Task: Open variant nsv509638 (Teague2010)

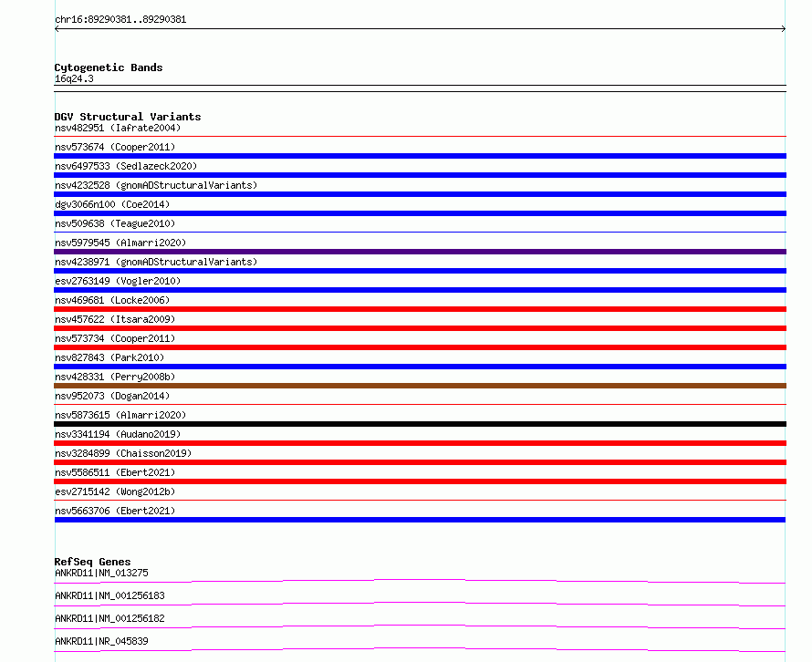Action: [115, 223]
